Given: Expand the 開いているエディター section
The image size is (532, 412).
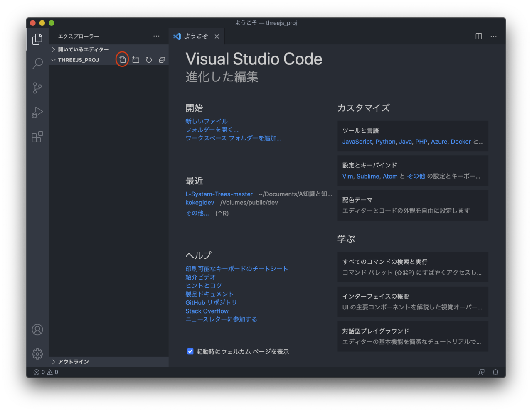Looking at the screenshot, I should coord(108,49).
